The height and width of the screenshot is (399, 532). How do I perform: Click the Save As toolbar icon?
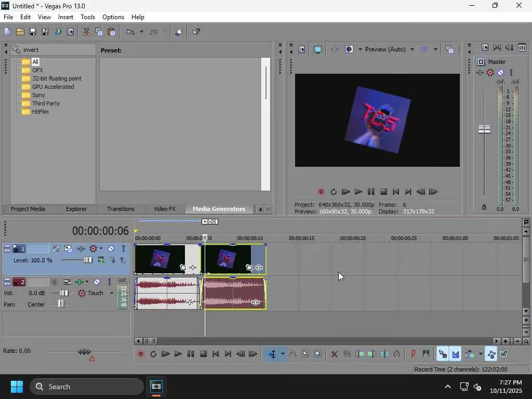point(45,32)
